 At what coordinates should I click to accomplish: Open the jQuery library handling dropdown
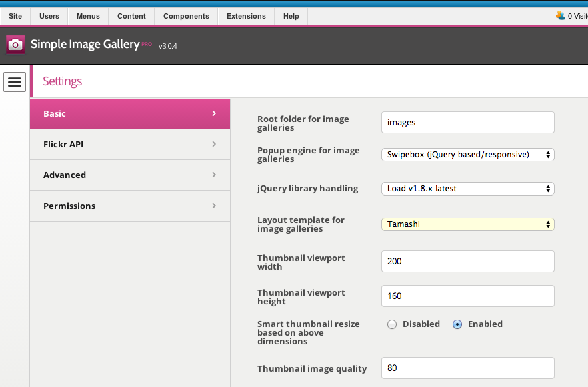(467, 189)
